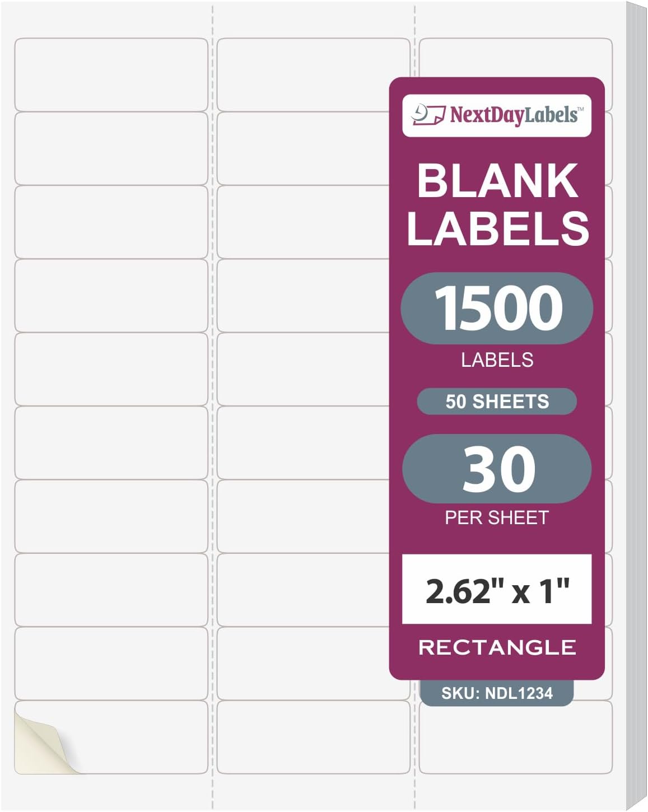Image resolution: width=648 pixels, height=812 pixels.
Task: Click the 50 SHEETS pill badge
Action: tap(497, 402)
